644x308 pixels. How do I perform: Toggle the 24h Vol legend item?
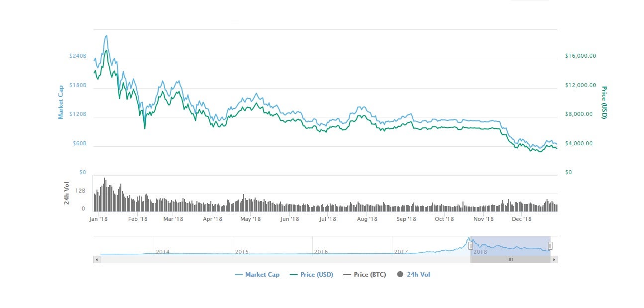pos(413,275)
